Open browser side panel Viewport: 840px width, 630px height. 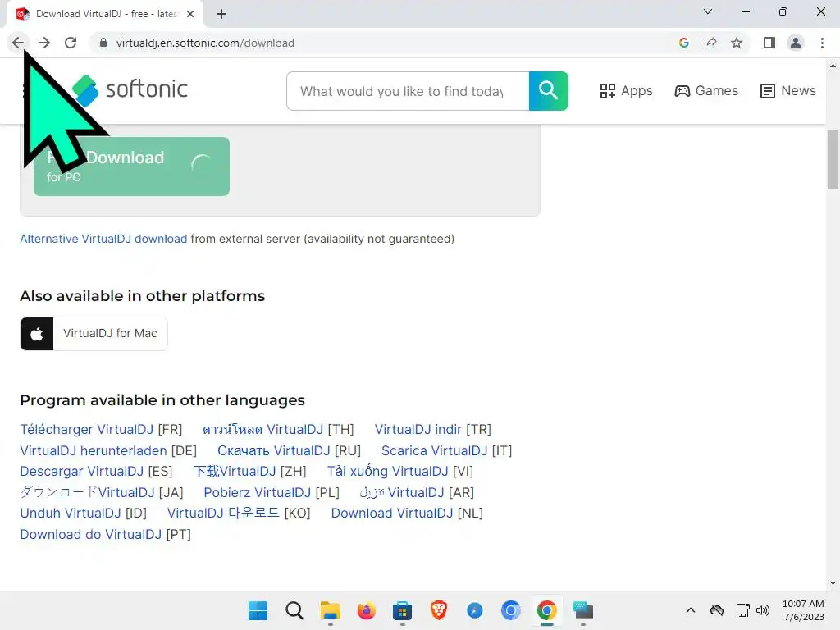coord(769,43)
